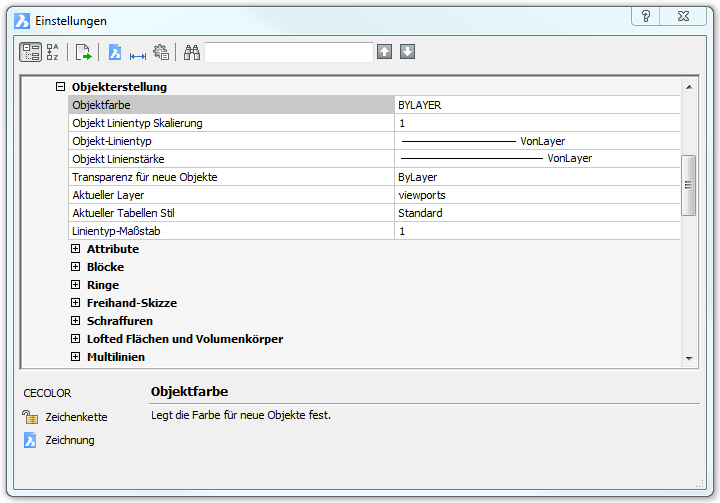The height and width of the screenshot is (503, 720).
Task: Click in the settings search text field
Action: pyautogui.click(x=288, y=52)
